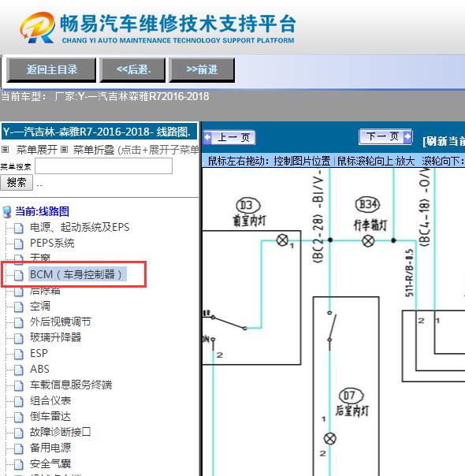The image size is (465, 476).
Task: Open previous page with 上一页 button
Action: pyautogui.click(x=229, y=137)
